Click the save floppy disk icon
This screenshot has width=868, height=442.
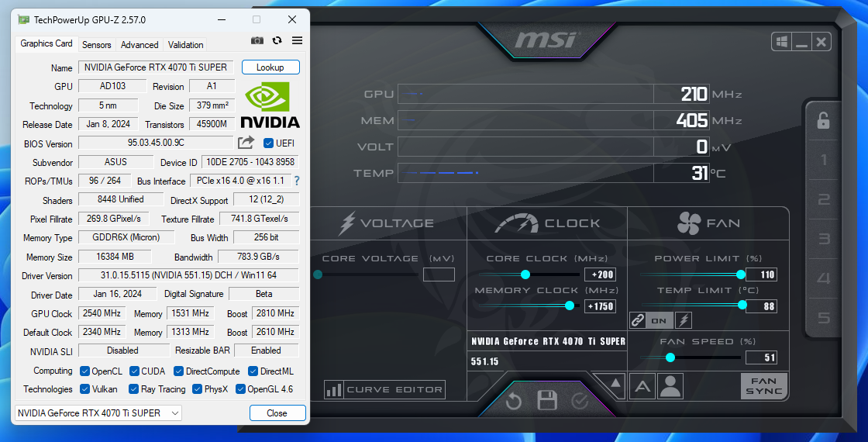coord(547,400)
